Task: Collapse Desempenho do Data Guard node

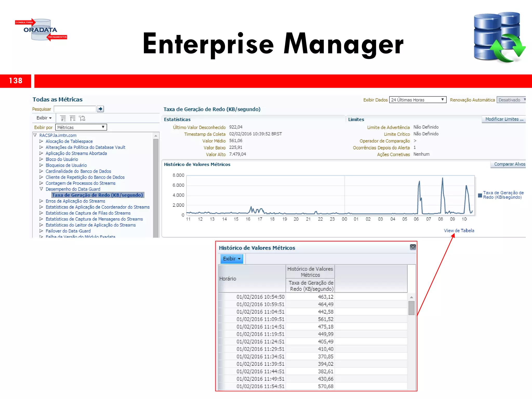Action: click(41, 189)
